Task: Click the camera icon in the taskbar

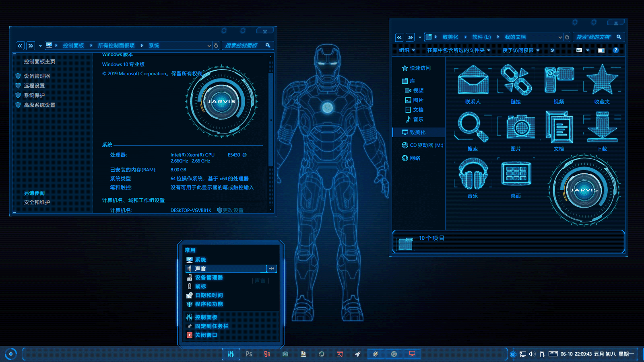Action: [285, 354]
